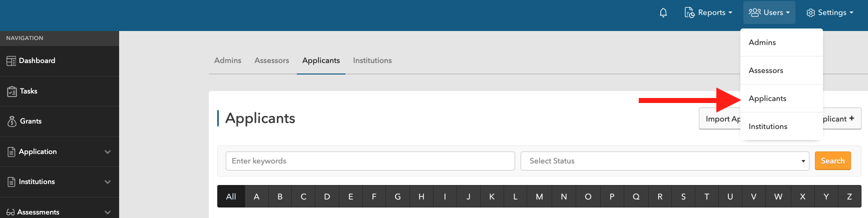868x218 pixels.
Task: Switch to the Assessors tab
Action: coord(271,60)
